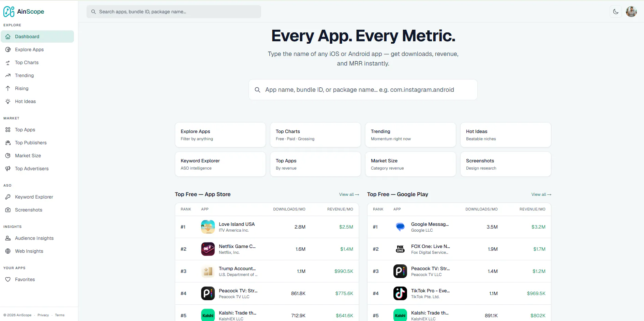Click the Netflix Game Controller app icon
This screenshot has width=644, height=321.
(208, 249)
